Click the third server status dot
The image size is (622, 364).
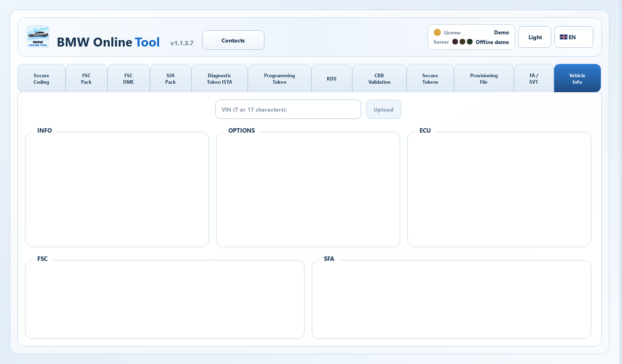coord(470,42)
